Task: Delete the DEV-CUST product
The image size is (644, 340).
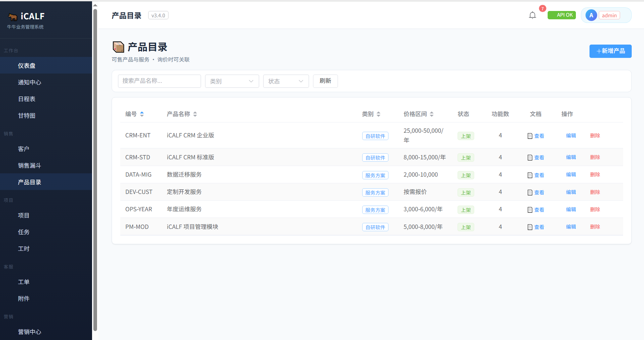Action: 595,192
